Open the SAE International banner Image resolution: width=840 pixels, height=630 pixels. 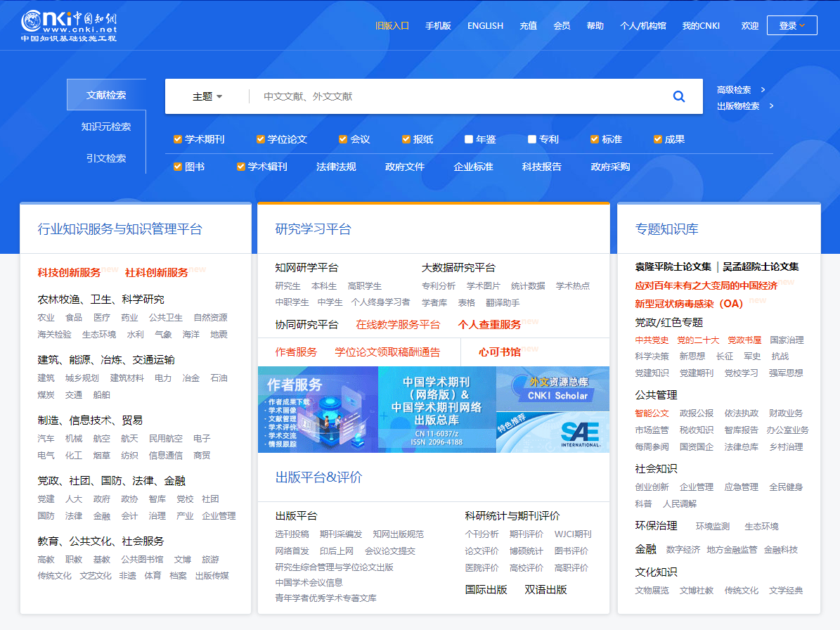click(553, 432)
